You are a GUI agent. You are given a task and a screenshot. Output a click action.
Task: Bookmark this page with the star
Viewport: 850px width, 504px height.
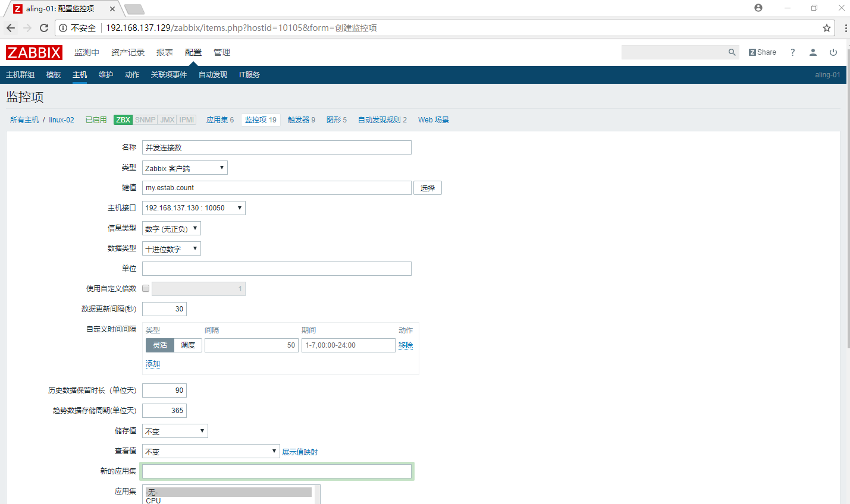click(x=827, y=28)
